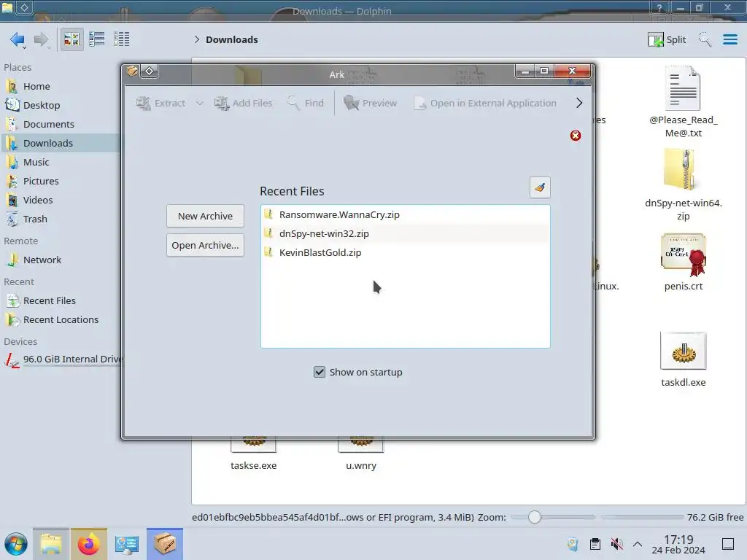The width and height of the screenshot is (747, 560).
Task: Select Downloads in Places panel
Action: [60, 144]
